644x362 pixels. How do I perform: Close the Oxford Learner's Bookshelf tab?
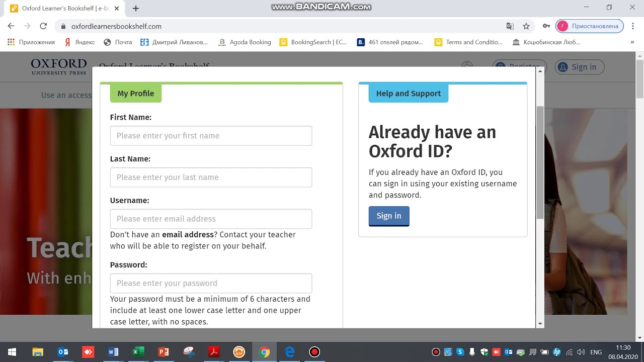[x=117, y=8]
